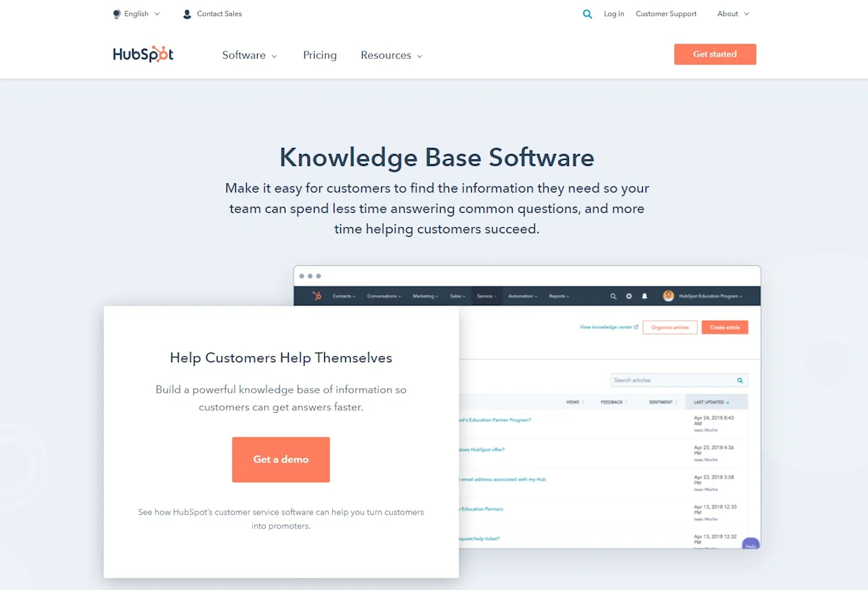The image size is (868, 590).
Task: Click the magnifier icon in Search articles field
Action: (x=740, y=380)
